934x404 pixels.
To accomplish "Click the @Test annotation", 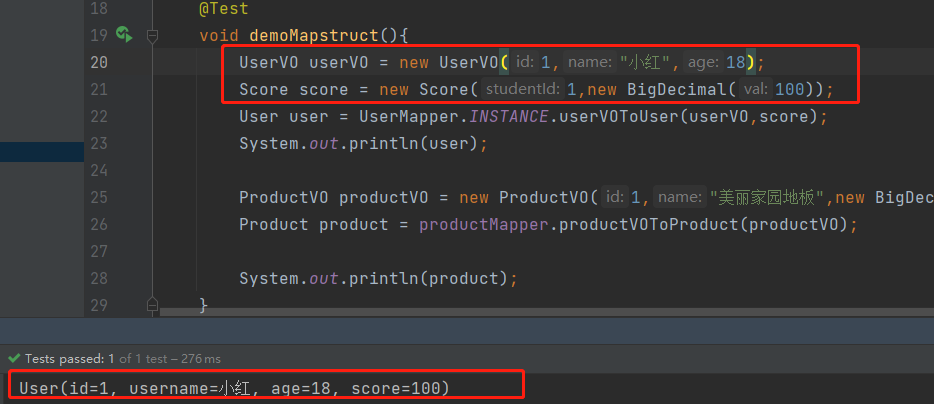I will pos(224,9).
